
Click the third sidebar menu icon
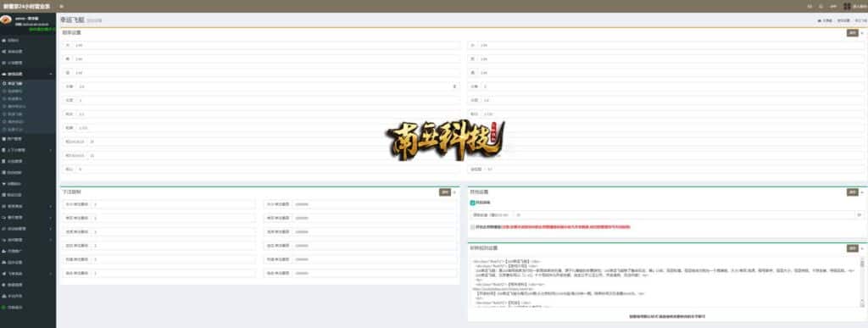point(4,63)
